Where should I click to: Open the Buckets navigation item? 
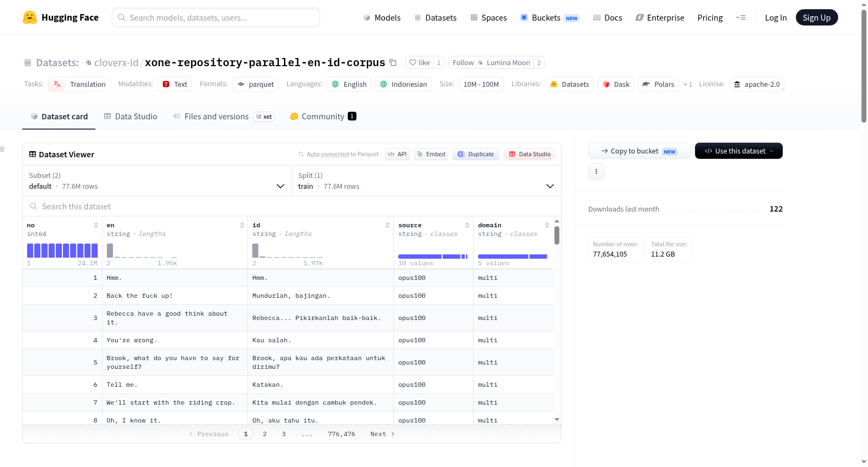pyautogui.click(x=550, y=17)
